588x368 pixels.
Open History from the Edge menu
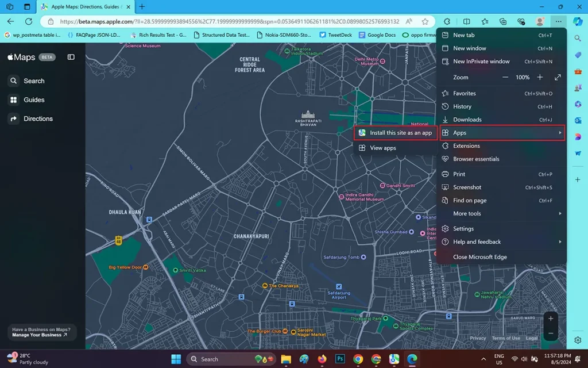(x=502, y=106)
